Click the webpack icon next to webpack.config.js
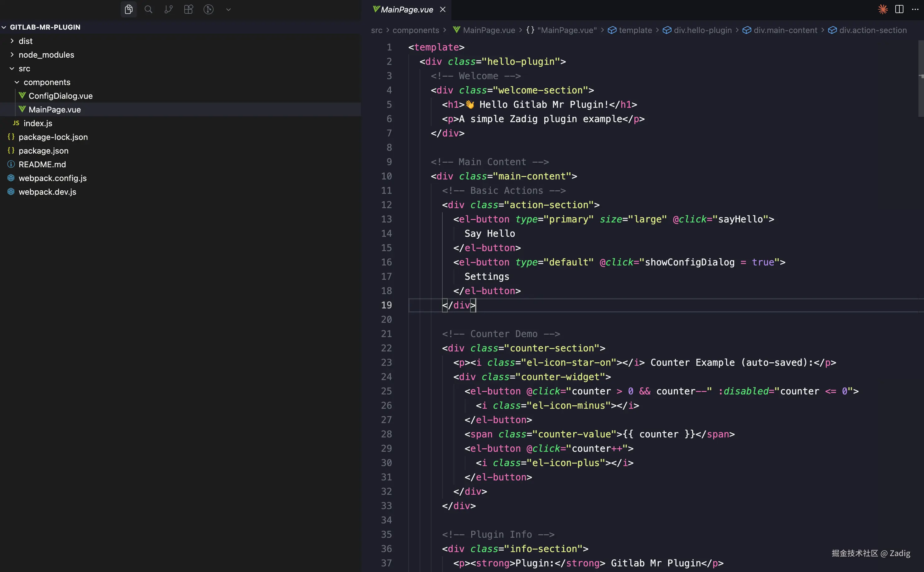 (x=11, y=178)
